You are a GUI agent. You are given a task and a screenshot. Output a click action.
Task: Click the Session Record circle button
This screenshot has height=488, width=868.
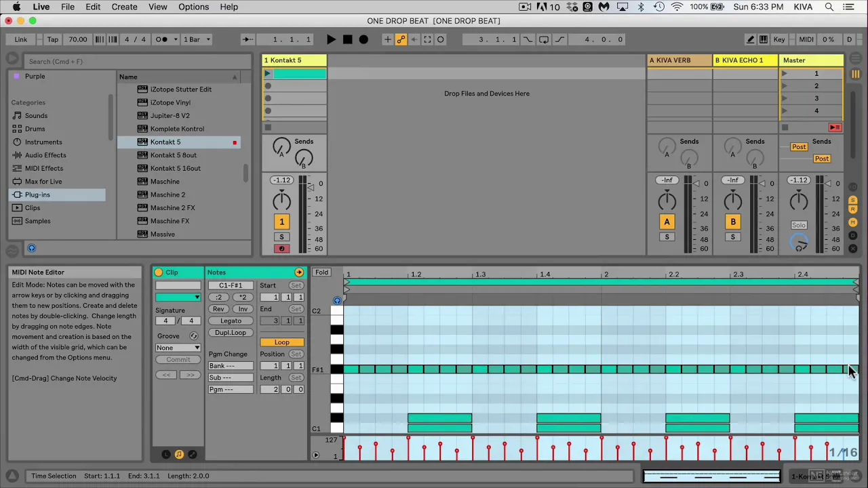coord(441,39)
